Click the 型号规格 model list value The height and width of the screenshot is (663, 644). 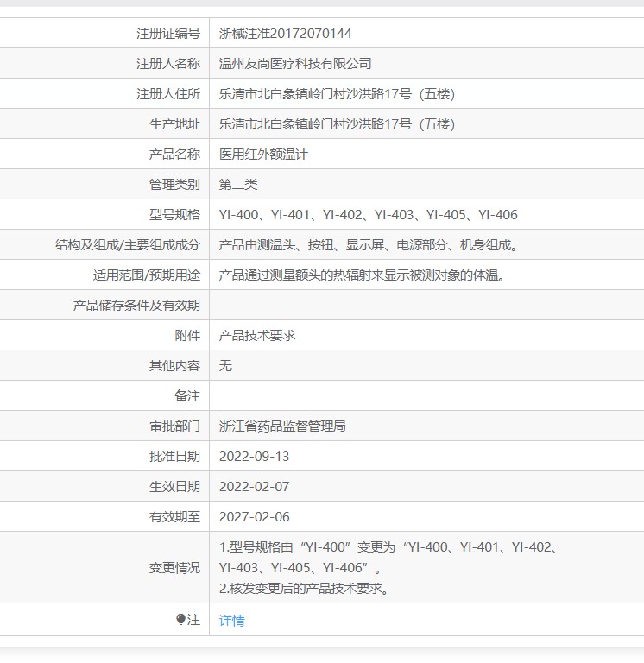coord(369,215)
